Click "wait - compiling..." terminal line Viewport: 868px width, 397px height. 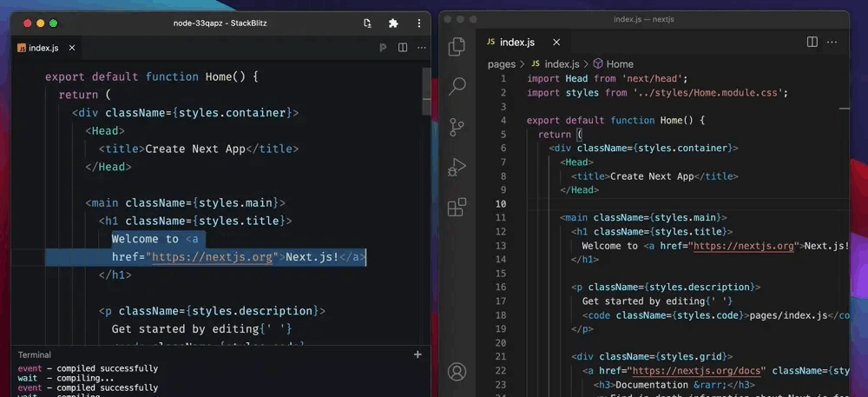(x=66, y=378)
